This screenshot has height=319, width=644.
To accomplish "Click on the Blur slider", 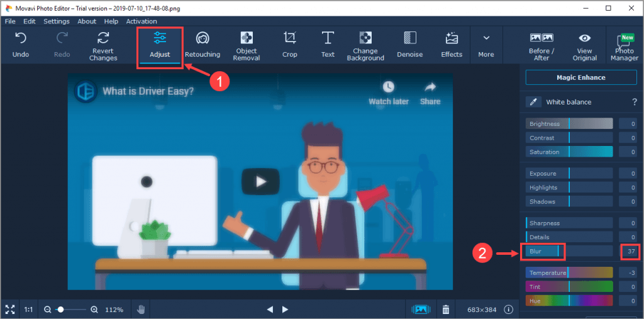I will (569, 251).
